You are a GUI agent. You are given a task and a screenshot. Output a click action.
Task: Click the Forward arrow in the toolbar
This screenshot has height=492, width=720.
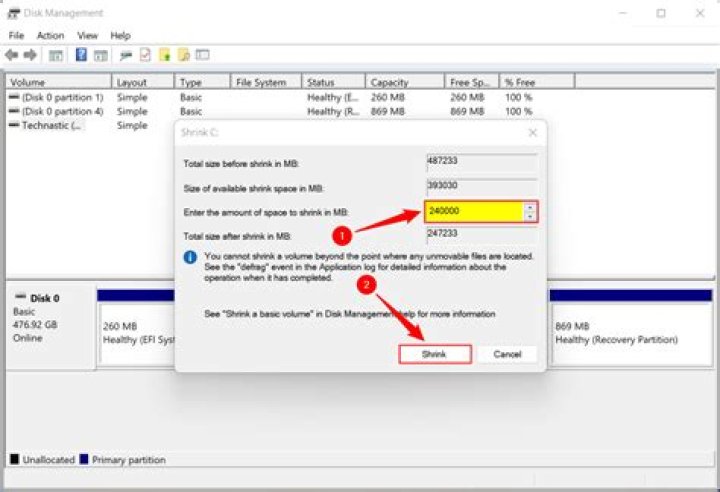30,55
